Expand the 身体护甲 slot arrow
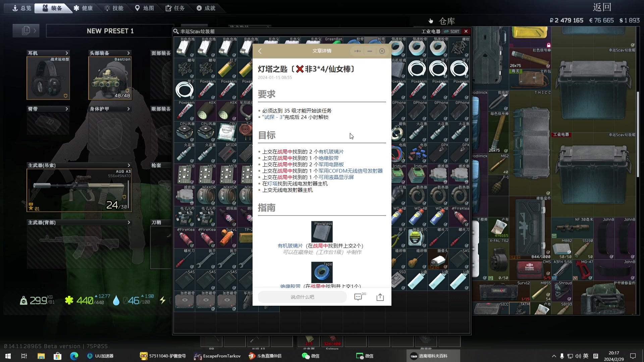The image size is (644, 362). 128,109
